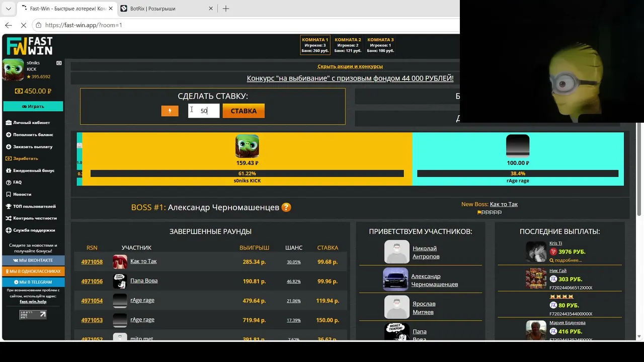Collapse promotions via Скрыть акции и конкурсы
The height and width of the screenshot is (362, 644).
tap(350, 66)
